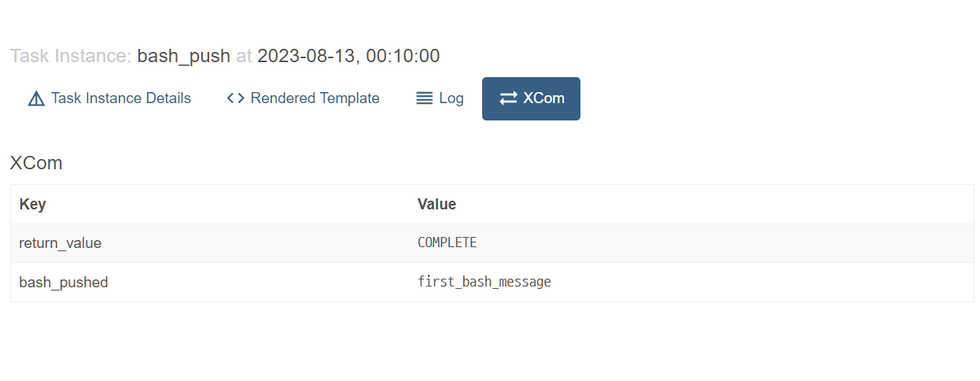Click the first_bash_message value
Image resolution: width=980 pixels, height=381 pixels.
point(484,282)
